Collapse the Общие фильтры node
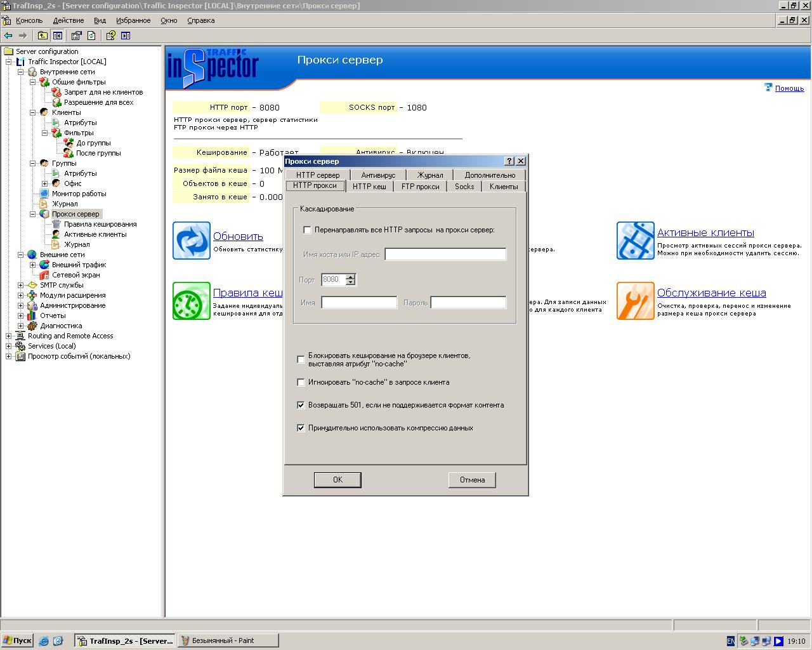812x650 pixels. pyautogui.click(x=33, y=82)
